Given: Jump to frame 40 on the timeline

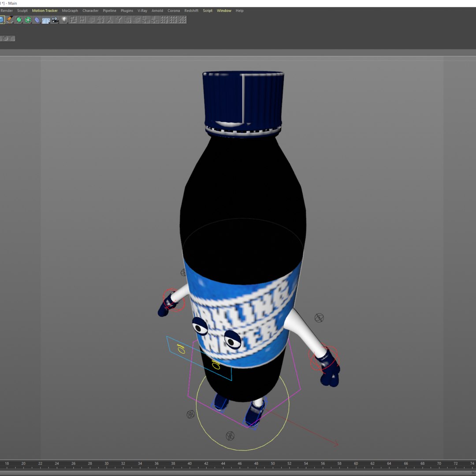Looking at the screenshot, I should [190, 464].
